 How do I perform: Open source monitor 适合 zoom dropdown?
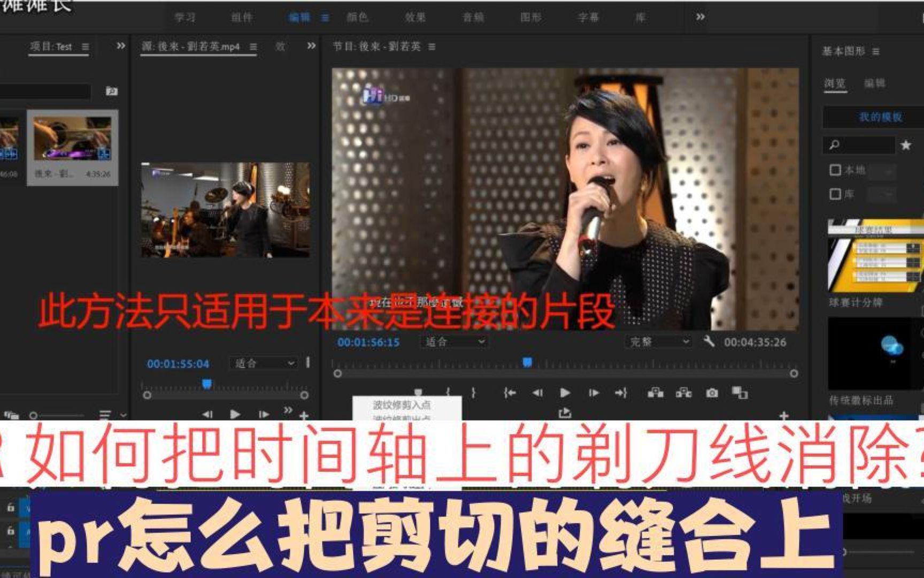264,363
